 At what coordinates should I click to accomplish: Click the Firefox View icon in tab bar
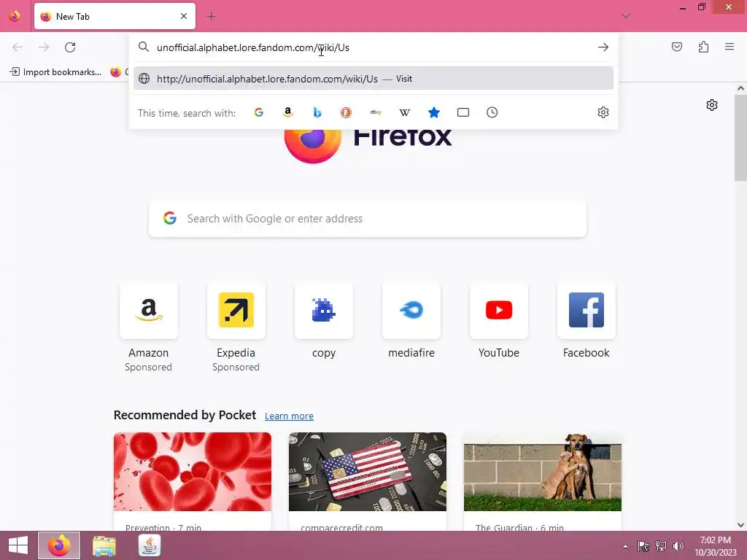coord(15,16)
